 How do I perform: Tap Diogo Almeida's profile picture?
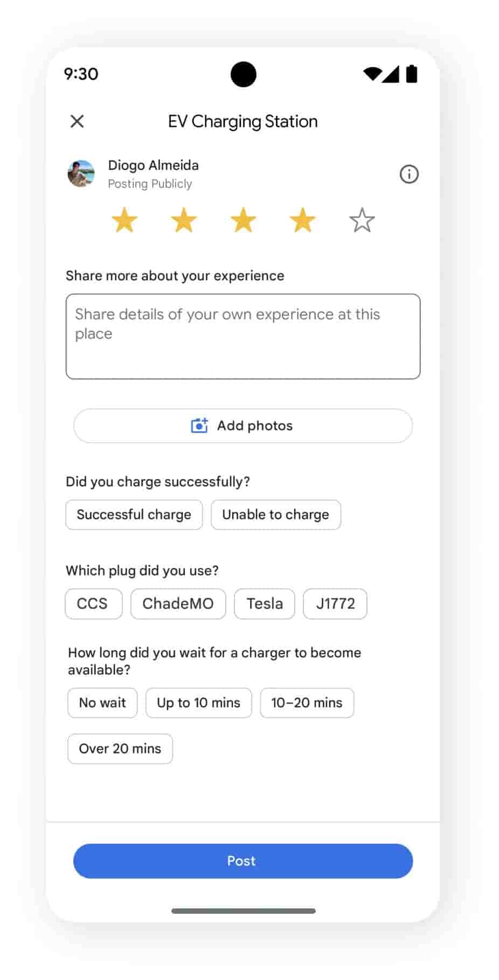pos(81,173)
